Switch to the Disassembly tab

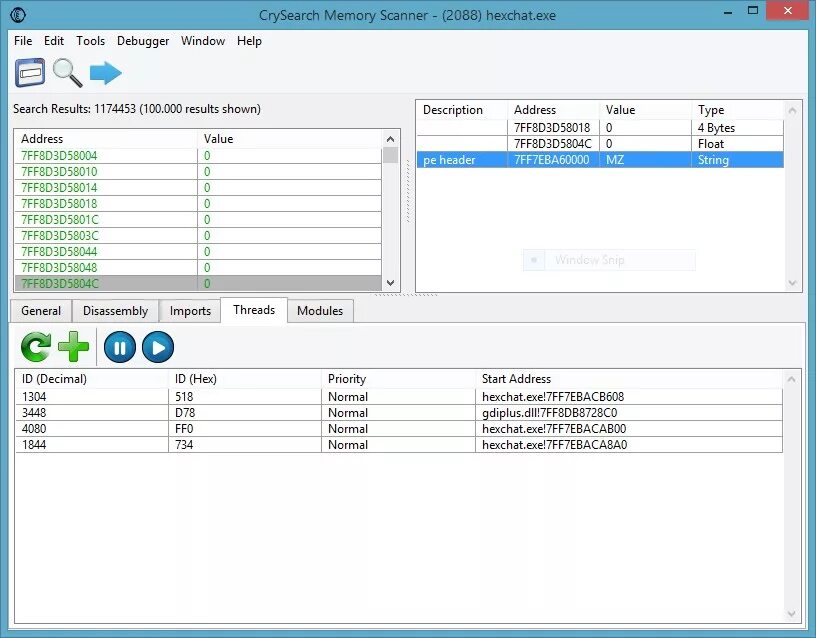click(x=116, y=311)
